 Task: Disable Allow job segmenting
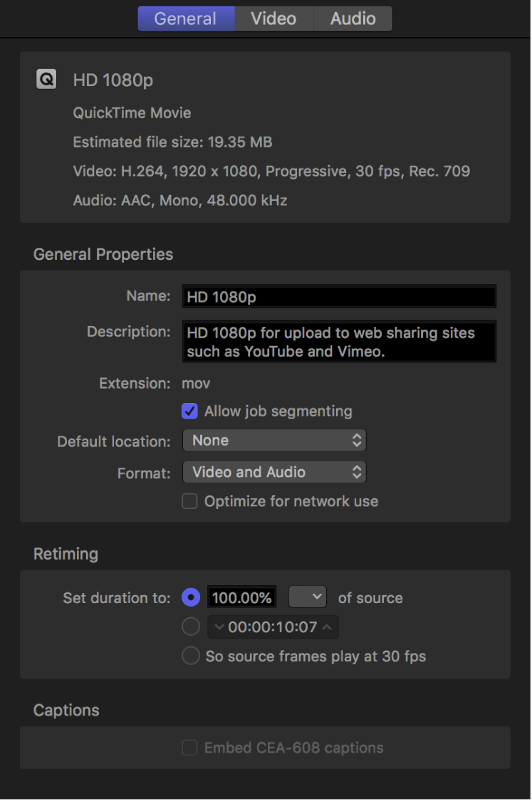(189, 411)
